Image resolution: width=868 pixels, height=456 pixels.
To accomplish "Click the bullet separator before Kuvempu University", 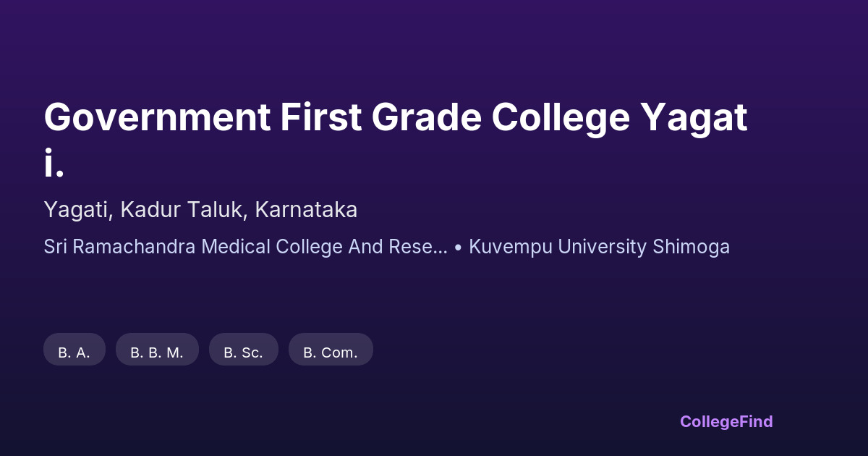I will (458, 248).
